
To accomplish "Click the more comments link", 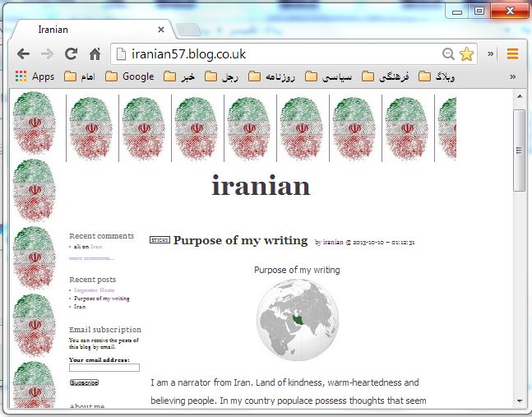I will (91, 258).
